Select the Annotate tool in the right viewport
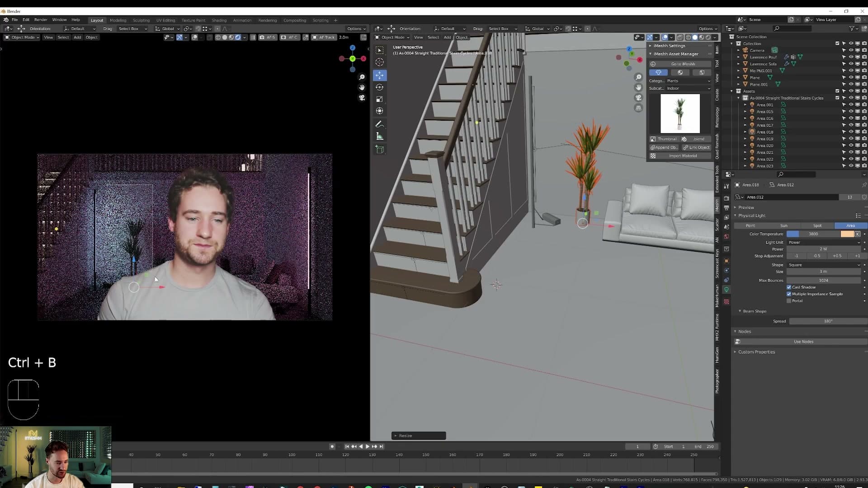868x488 pixels. tap(380, 124)
